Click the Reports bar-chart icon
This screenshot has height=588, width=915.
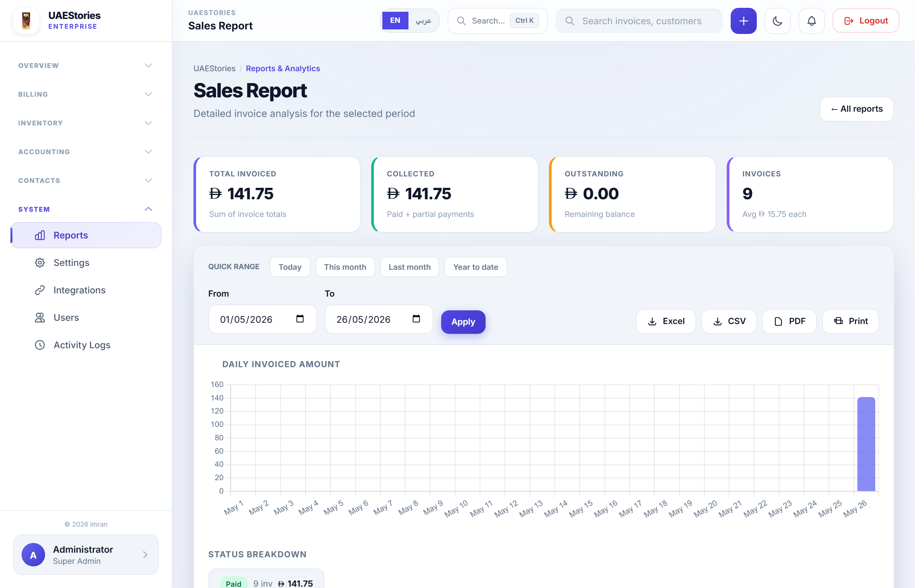40,235
